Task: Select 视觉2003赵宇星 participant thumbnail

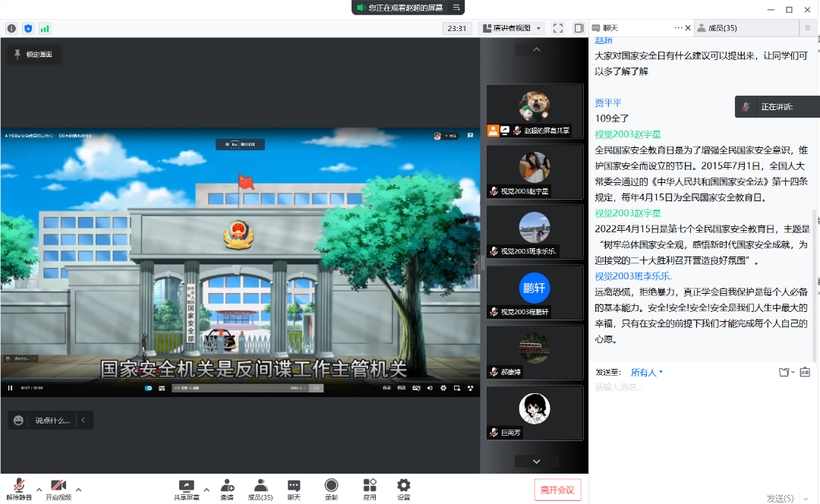Action: (535, 172)
